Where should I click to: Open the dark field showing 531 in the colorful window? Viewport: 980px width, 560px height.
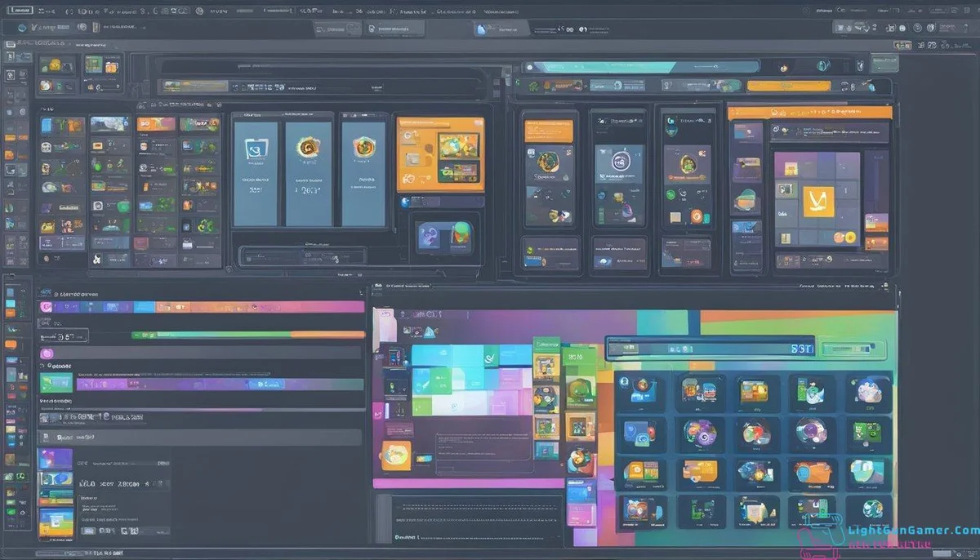pyautogui.click(x=709, y=348)
